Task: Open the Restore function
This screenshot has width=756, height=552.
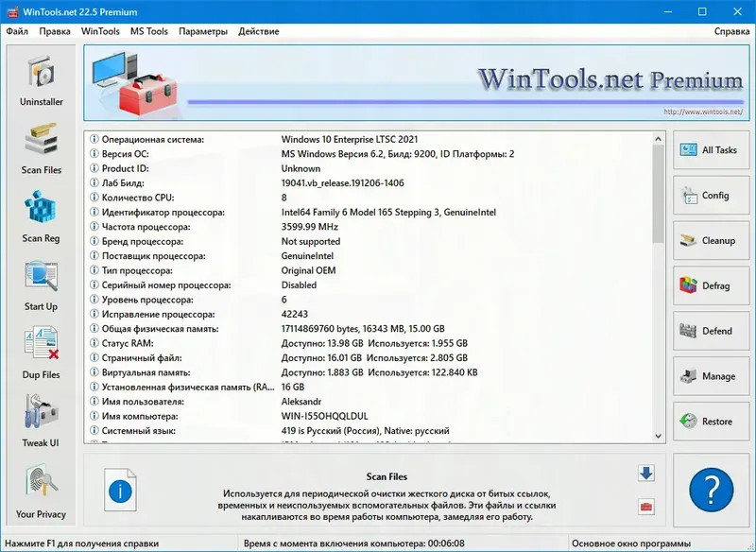Action: (711, 422)
